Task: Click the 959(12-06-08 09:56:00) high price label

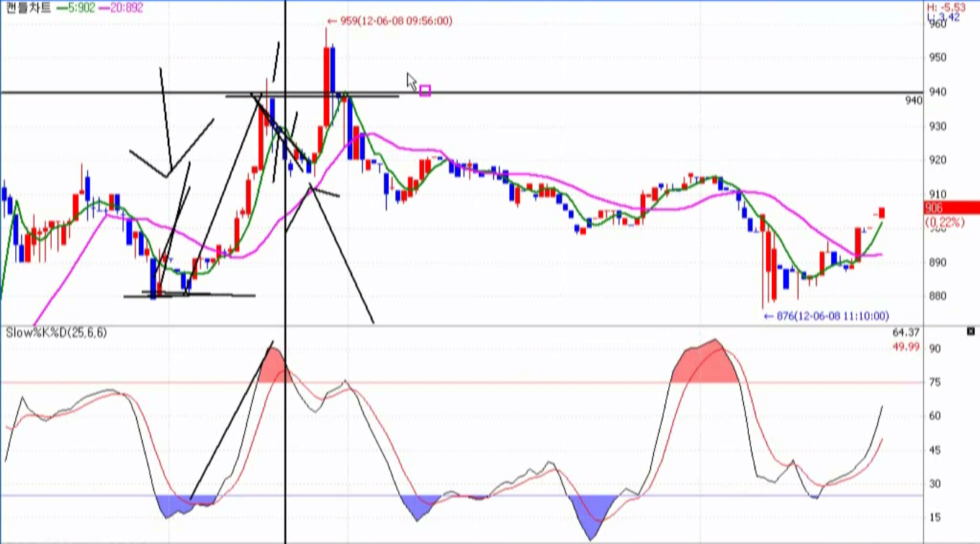Action: tap(390, 21)
